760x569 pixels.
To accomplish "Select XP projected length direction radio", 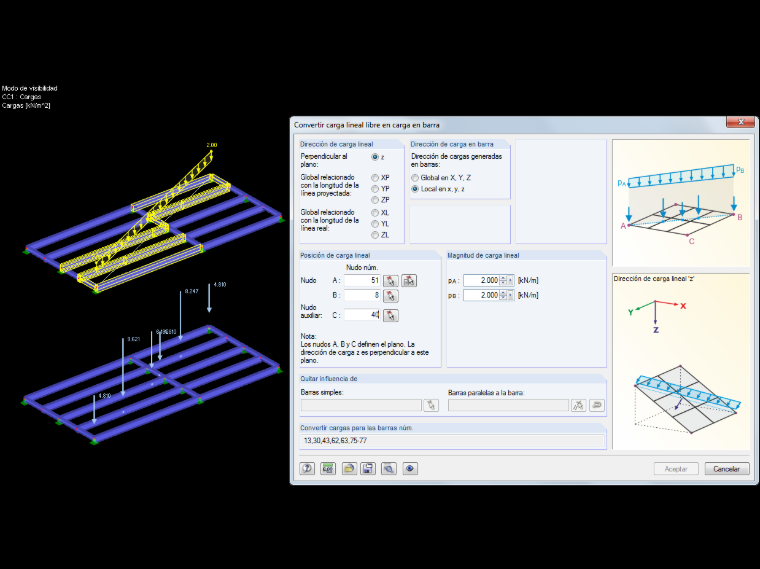I will pyautogui.click(x=375, y=178).
